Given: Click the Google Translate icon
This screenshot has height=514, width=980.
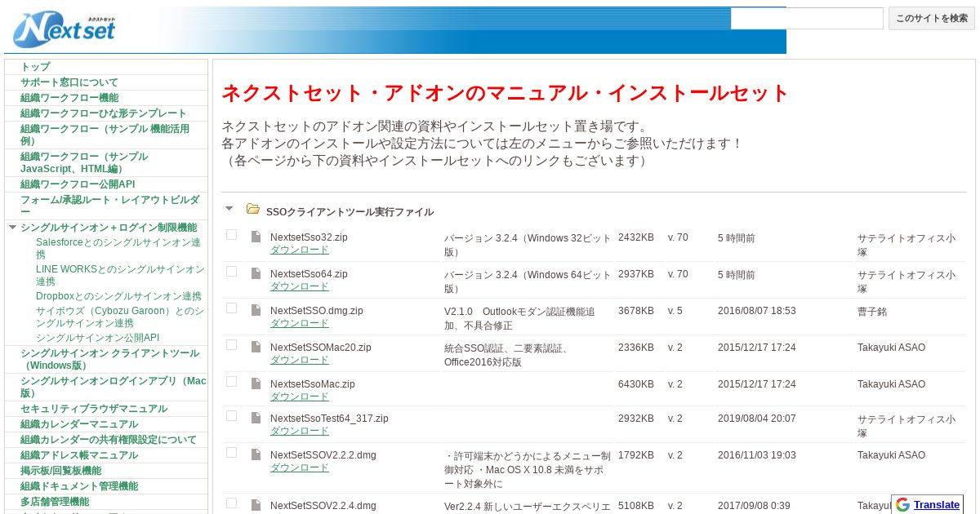Looking at the screenshot, I should [902, 504].
